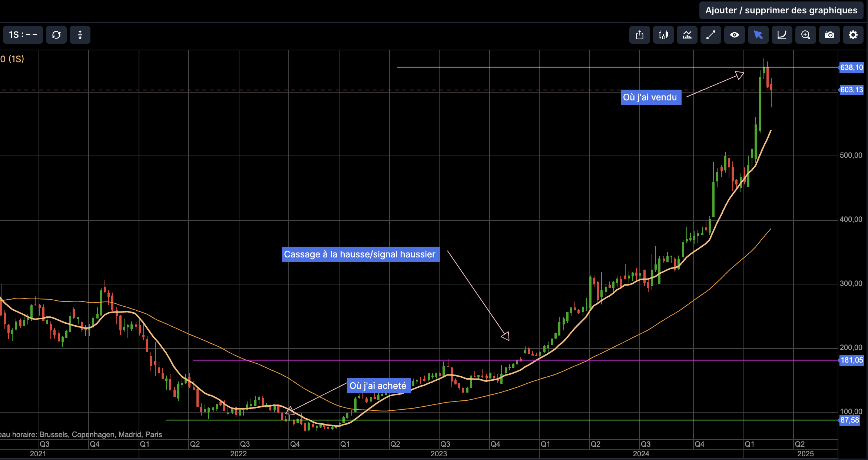Click the 638,10 price level tag
This screenshot has height=460, width=868.
851,67
